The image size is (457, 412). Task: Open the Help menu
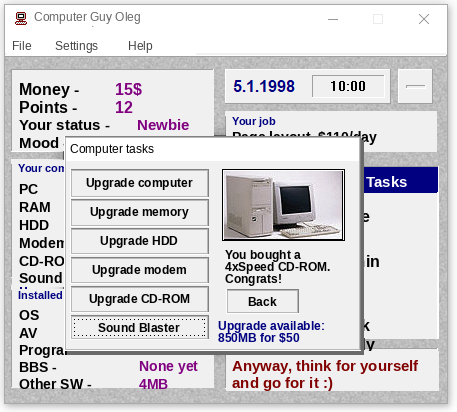pos(140,46)
